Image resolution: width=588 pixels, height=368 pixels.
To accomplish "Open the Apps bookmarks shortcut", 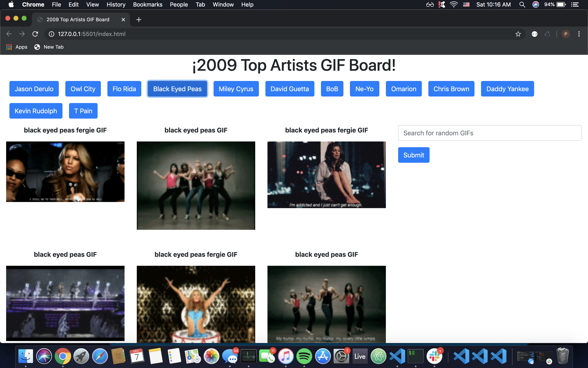I will pyautogui.click(x=17, y=47).
